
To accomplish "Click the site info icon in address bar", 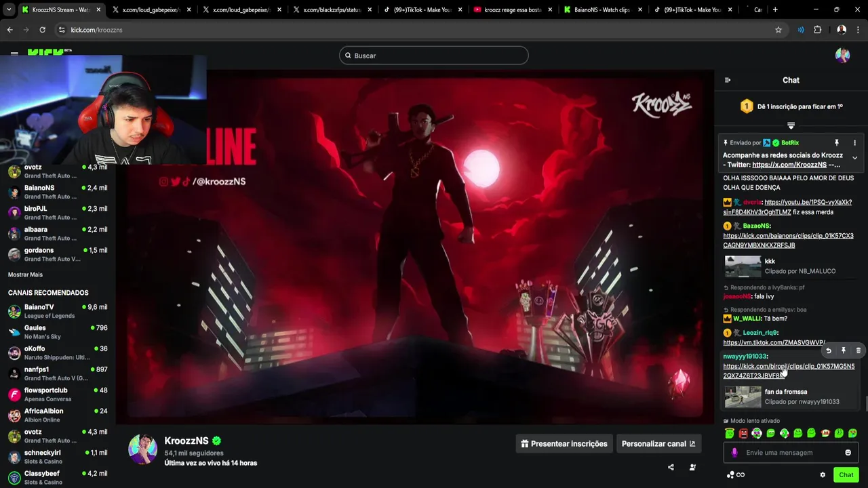I will click(62, 30).
